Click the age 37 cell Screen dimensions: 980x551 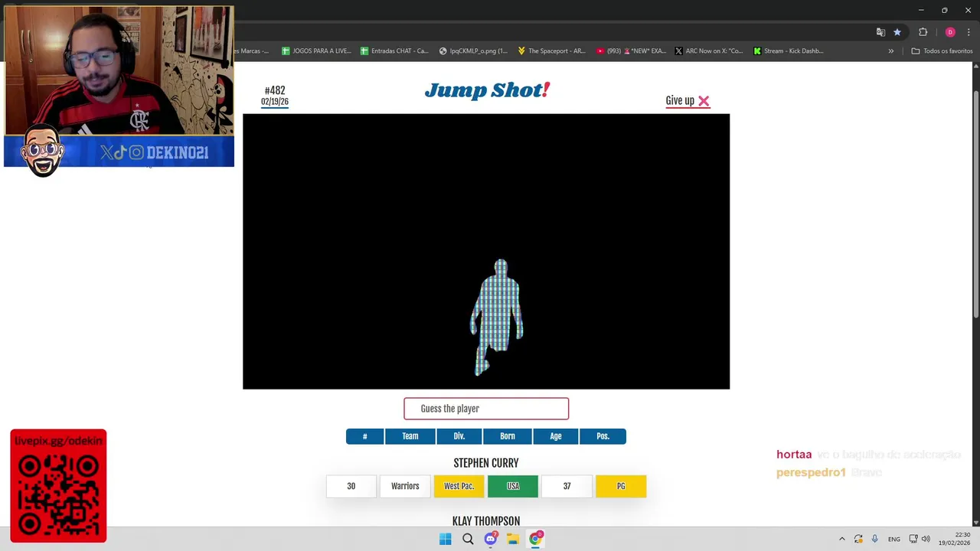[x=567, y=486]
